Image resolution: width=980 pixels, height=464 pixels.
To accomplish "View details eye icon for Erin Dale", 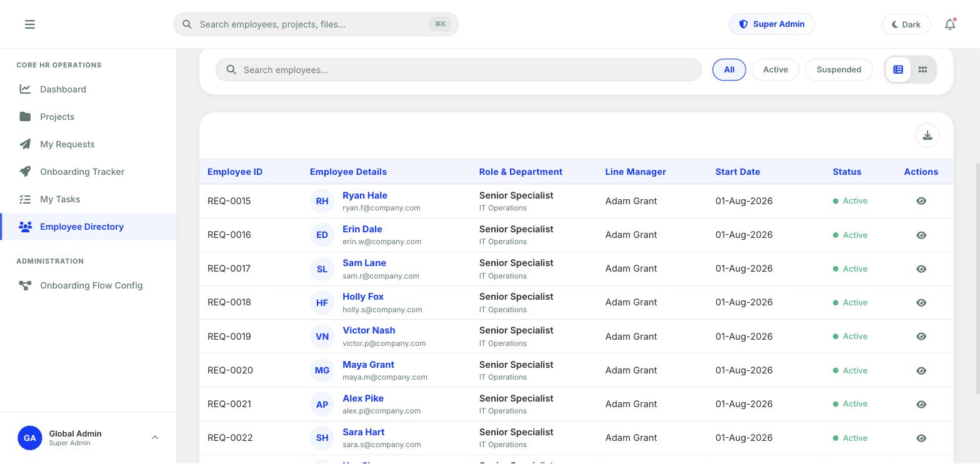I will [x=921, y=235].
